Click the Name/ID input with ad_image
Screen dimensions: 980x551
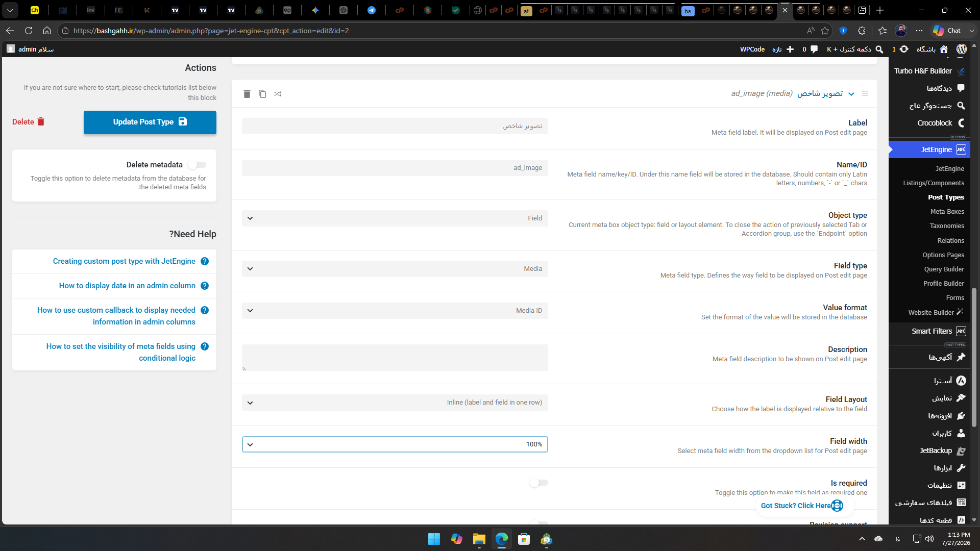[x=395, y=168]
